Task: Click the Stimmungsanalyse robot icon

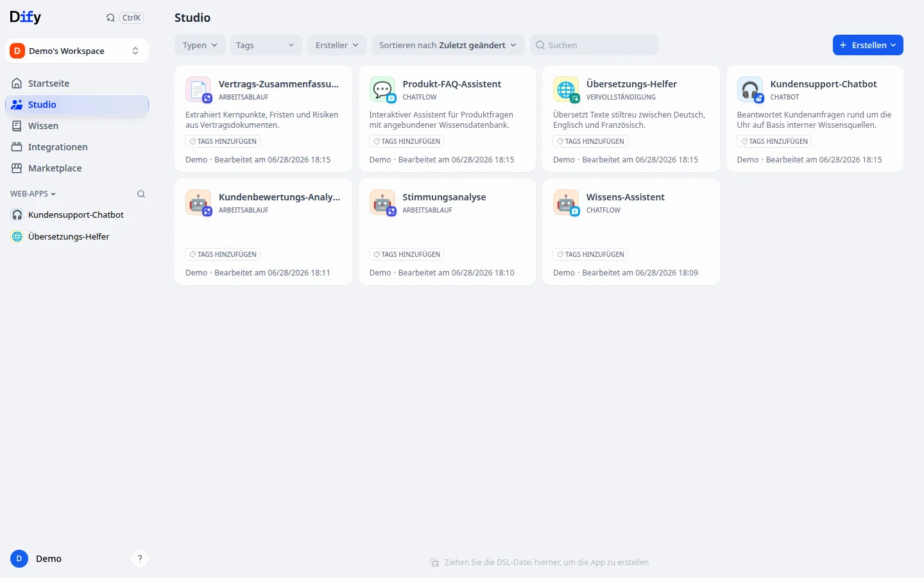Action: pyautogui.click(x=382, y=202)
